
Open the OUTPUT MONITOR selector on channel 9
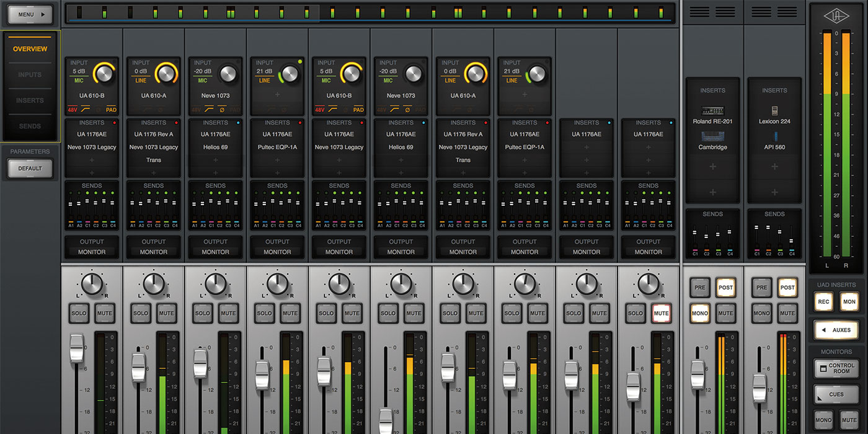(587, 252)
